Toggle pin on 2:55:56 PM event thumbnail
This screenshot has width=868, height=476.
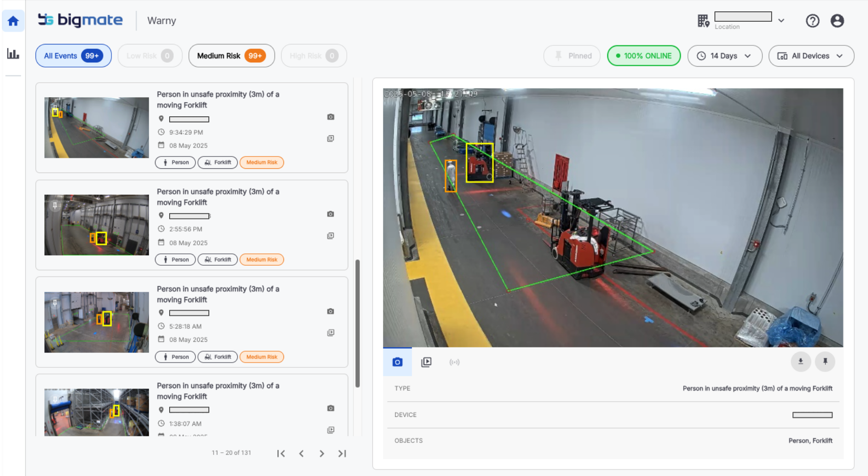click(55, 205)
